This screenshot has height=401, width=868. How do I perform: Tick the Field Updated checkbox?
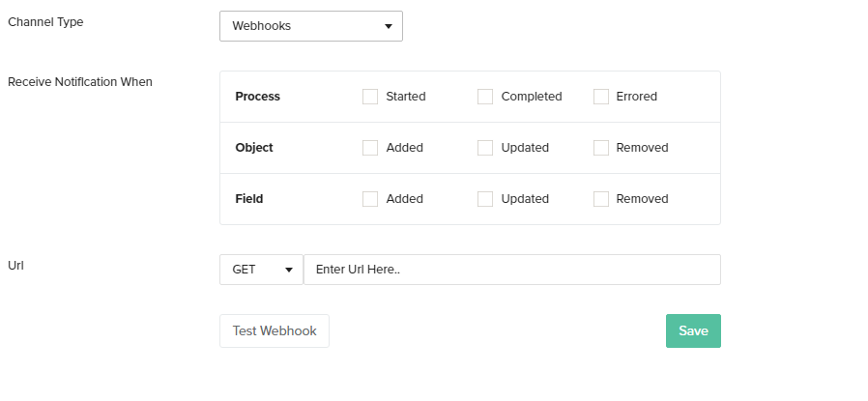[485, 199]
